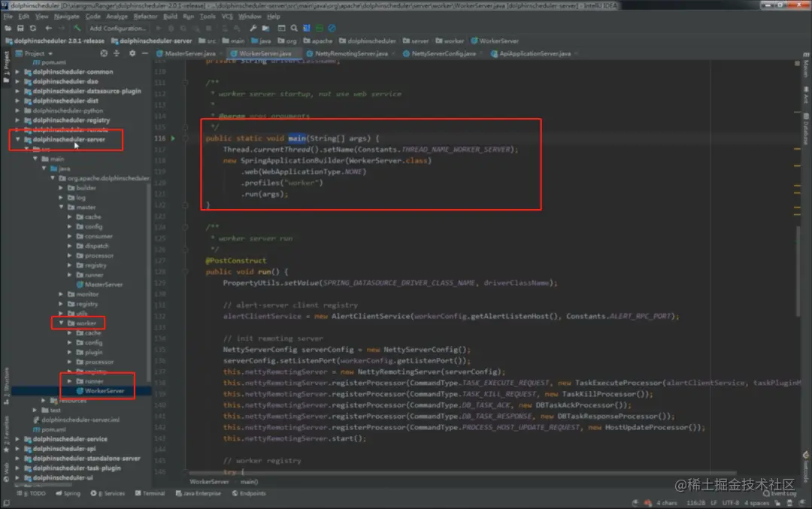This screenshot has width=812, height=509.
Task: Click the UTF-8 encoding status entry
Action: tap(730, 503)
